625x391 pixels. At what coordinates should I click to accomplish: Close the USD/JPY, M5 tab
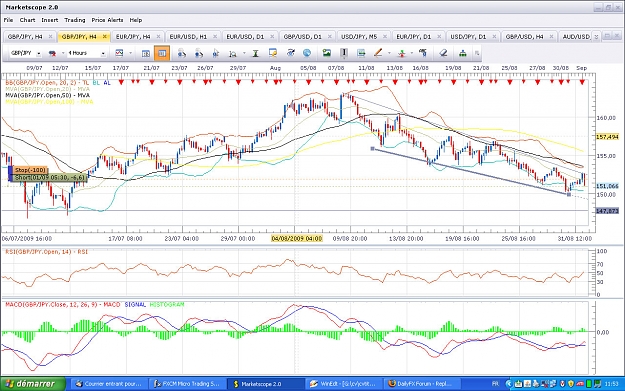(x=385, y=36)
